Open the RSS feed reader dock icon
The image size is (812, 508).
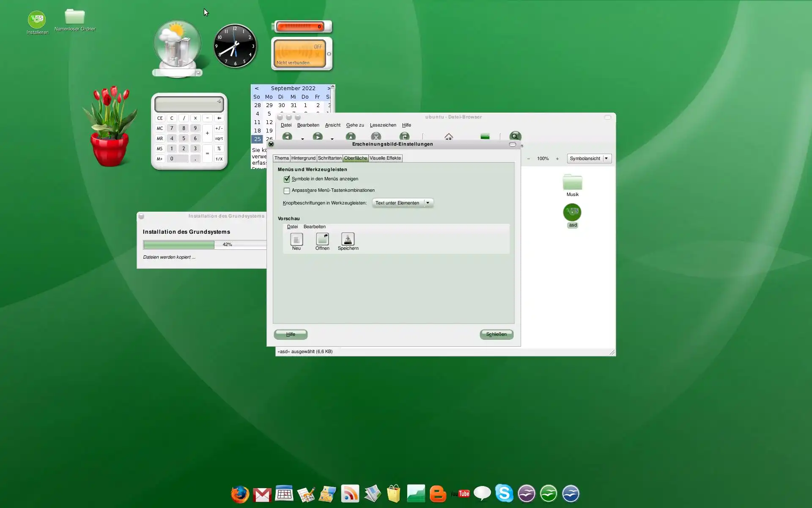[350, 494]
